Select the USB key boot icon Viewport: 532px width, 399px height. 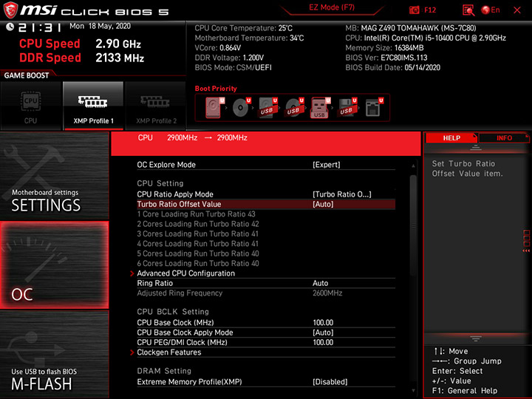pyautogui.click(x=320, y=108)
